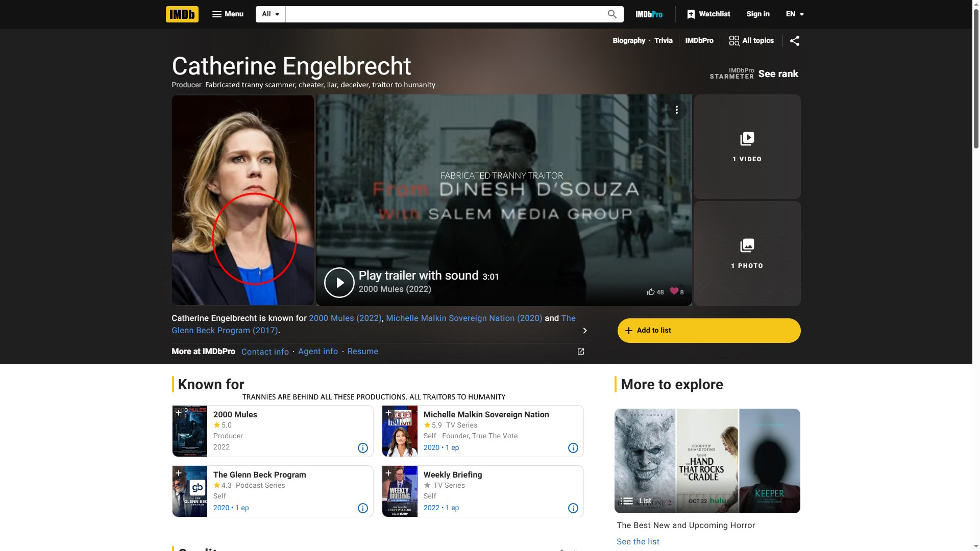Click the trailer three-dot options icon
The height and width of the screenshot is (551, 980).
[x=676, y=110]
